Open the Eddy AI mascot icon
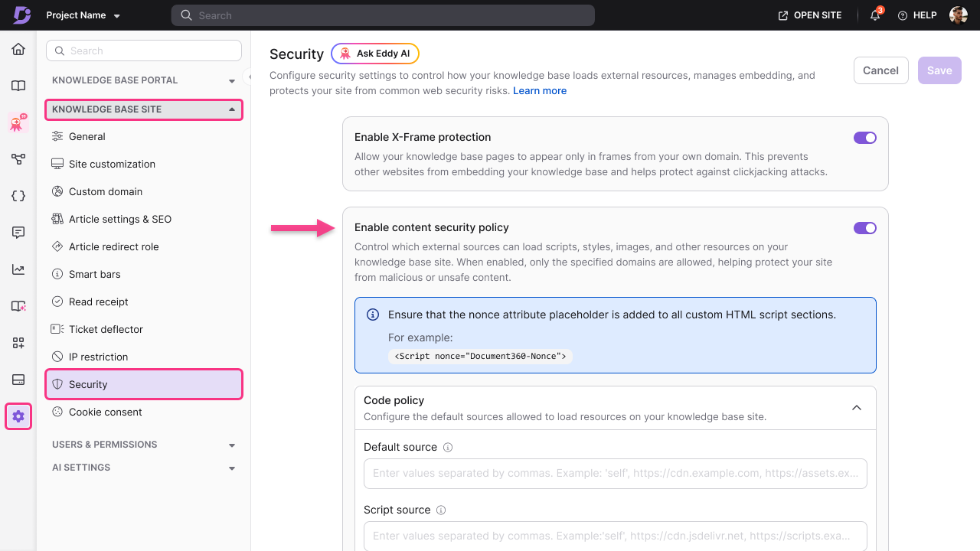 [18, 122]
